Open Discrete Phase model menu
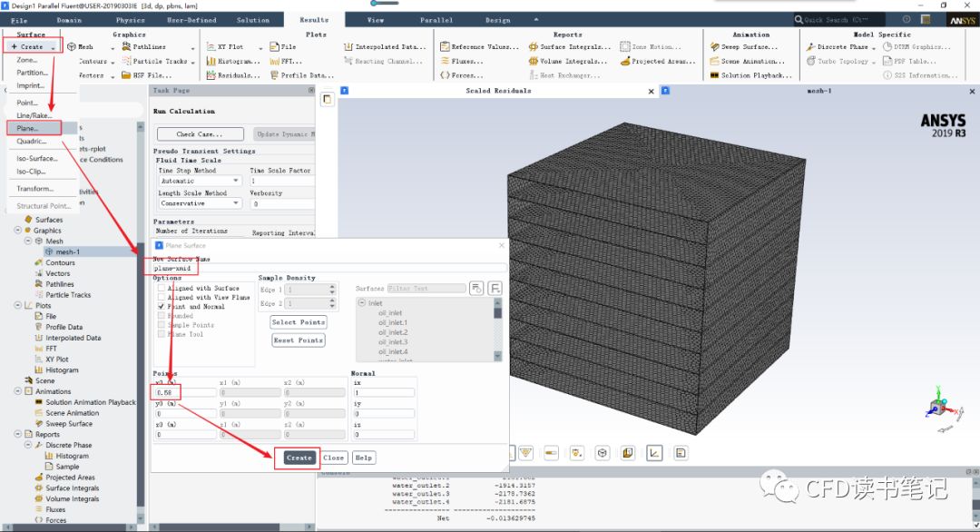The height and width of the screenshot is (532, 980). [840, 47]
